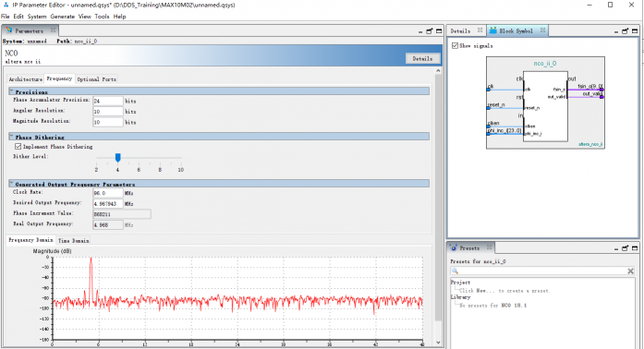The image size is (644, 349).
Task: Click the Desired Output Frequency field
Action: 107,204
